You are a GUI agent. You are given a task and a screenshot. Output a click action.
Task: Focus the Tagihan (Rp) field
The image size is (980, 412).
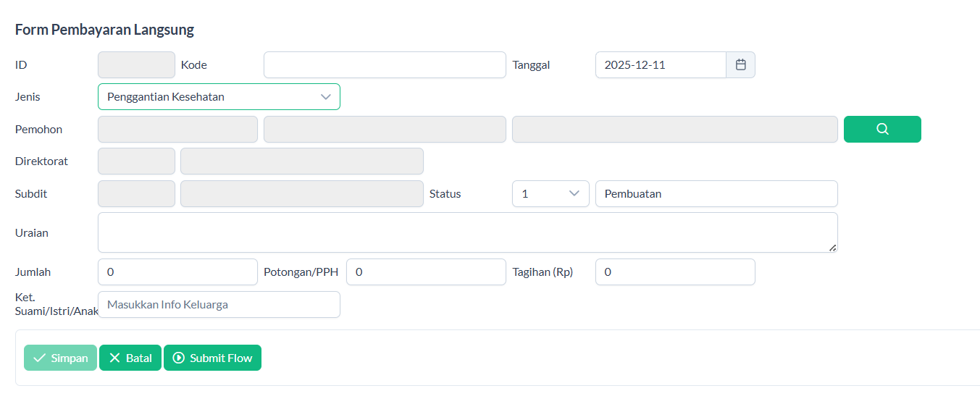pos(675,272)
